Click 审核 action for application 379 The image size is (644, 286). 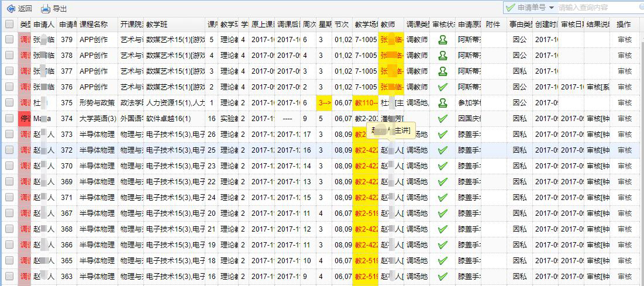pyautogui.click(x=624, y=39)
